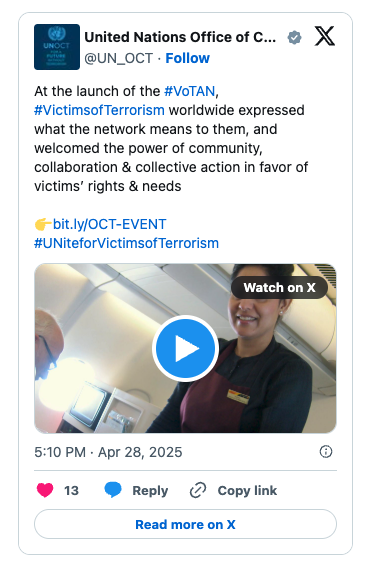
Task: Open the 5:10 PM Apr 28, 2025 timestamp
Action: [x=108, y=452]
